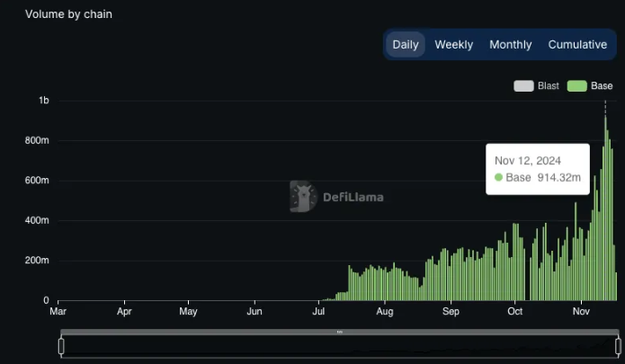Switch chart to Monthly grouping

point(510,44)
